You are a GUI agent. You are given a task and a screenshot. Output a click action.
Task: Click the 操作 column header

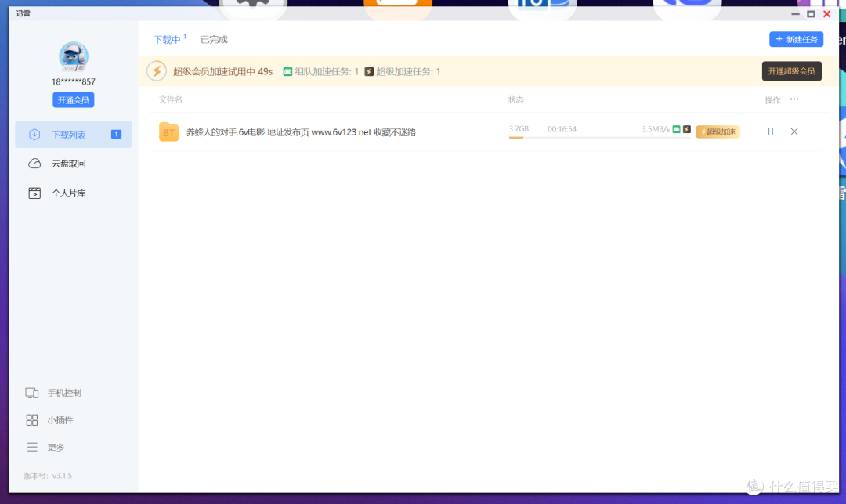[772, 99]
